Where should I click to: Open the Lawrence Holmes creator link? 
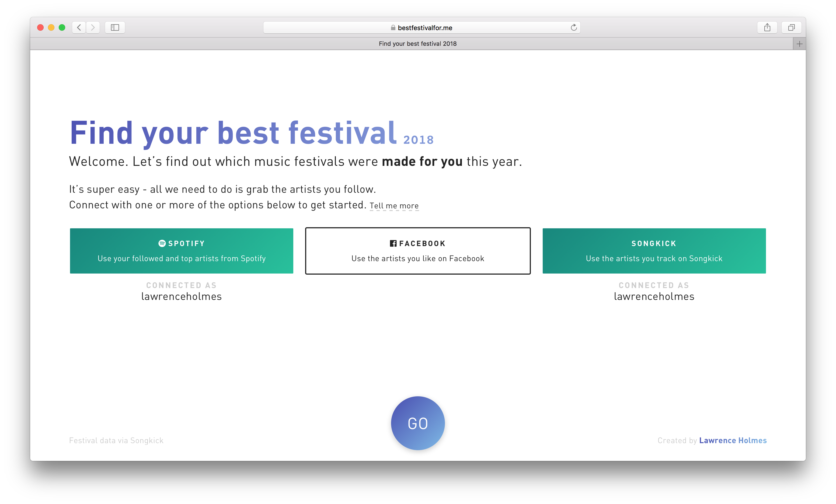(x=733, y=440)
